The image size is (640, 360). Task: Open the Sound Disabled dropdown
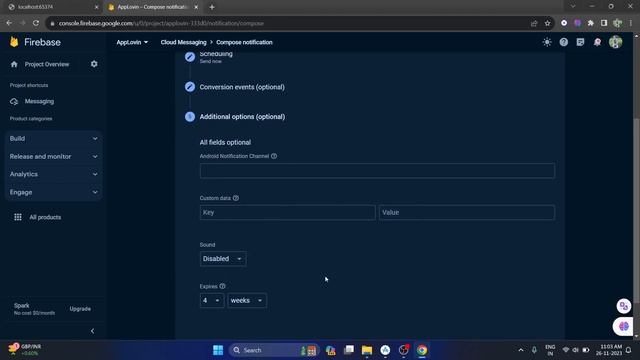223,259
